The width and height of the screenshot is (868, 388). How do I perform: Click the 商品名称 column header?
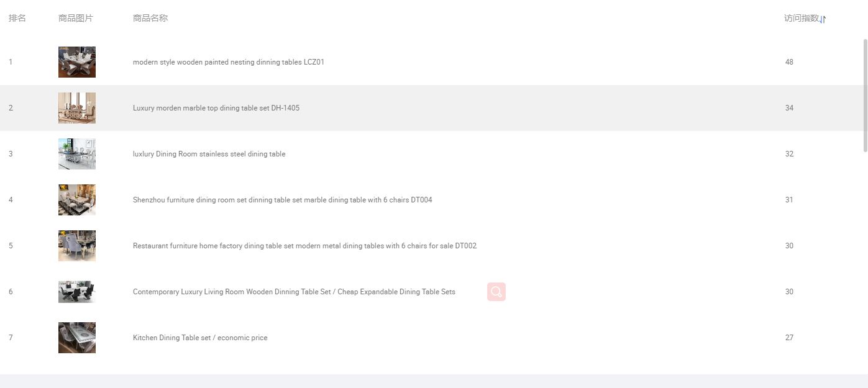pos(150,19)
